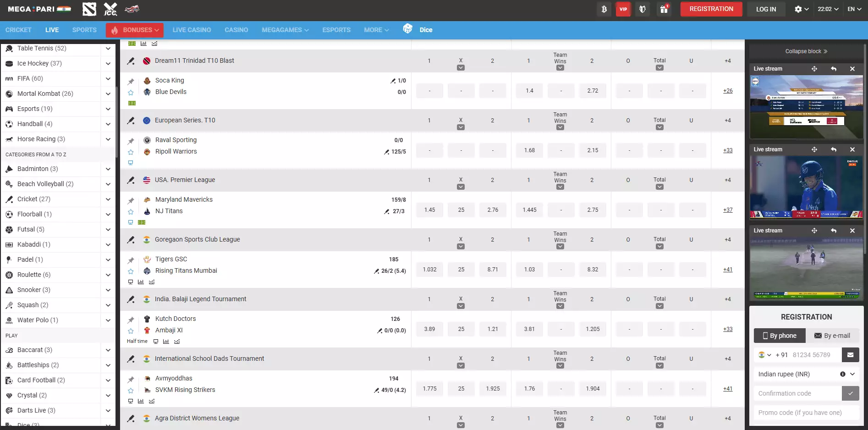This screenshot has height=430, width=868.
Task: Open the VIP icon
Action: pyautogui.click(x=623, y=9)
